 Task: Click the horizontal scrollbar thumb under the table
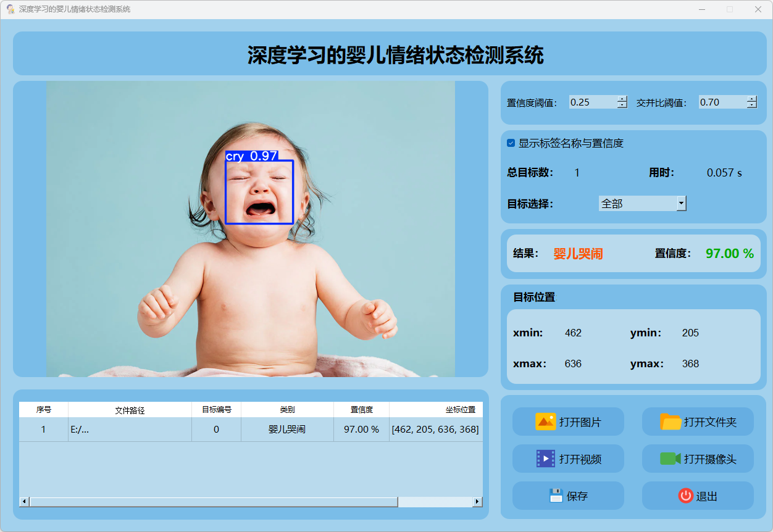click(213, 502)
